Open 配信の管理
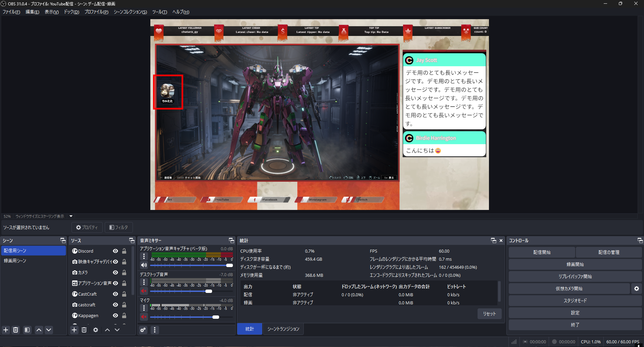644x347 pixels. pos(609,252)
